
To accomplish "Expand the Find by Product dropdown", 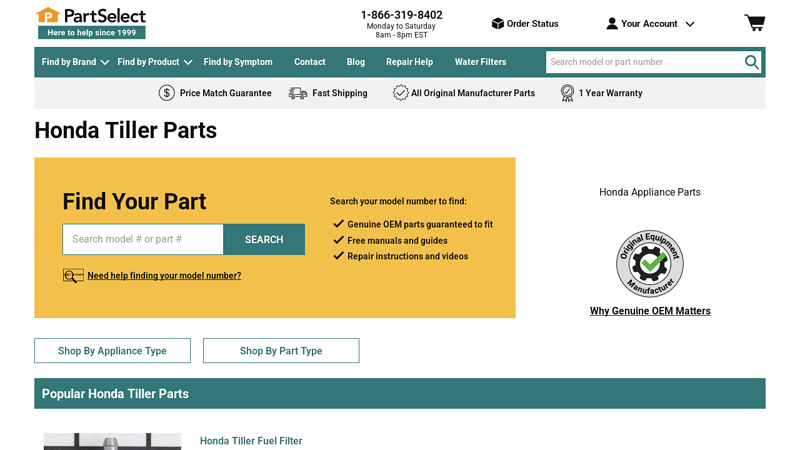I will pyautogui.click(x=154, y=62).
